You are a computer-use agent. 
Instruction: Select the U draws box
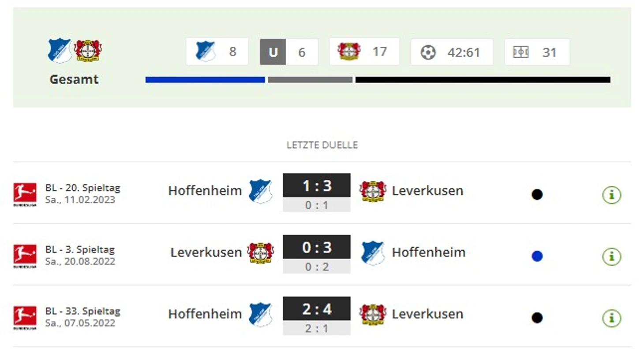[273, 52]
